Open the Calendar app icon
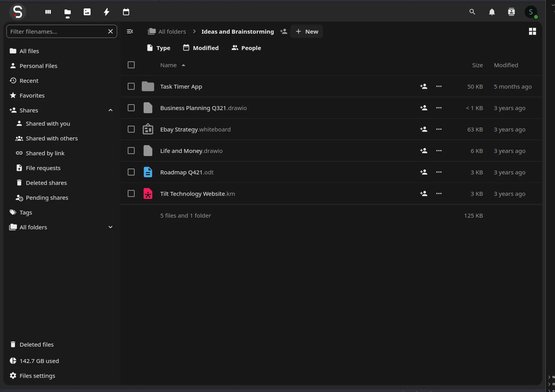 point(126,12)
